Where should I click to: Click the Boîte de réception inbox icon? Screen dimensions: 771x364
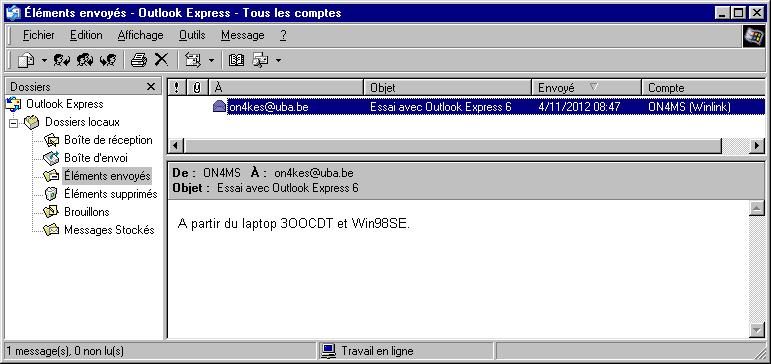coord(52,140)
